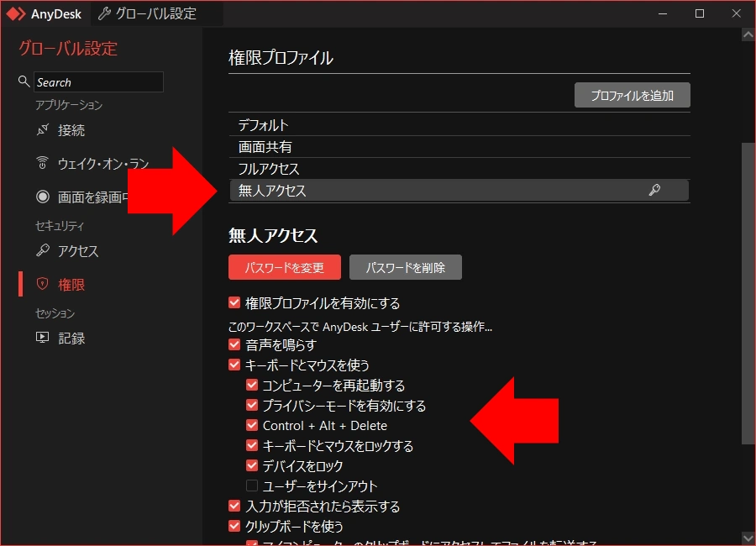Click the scrollbar down arrow on the right

click(748, 540)
